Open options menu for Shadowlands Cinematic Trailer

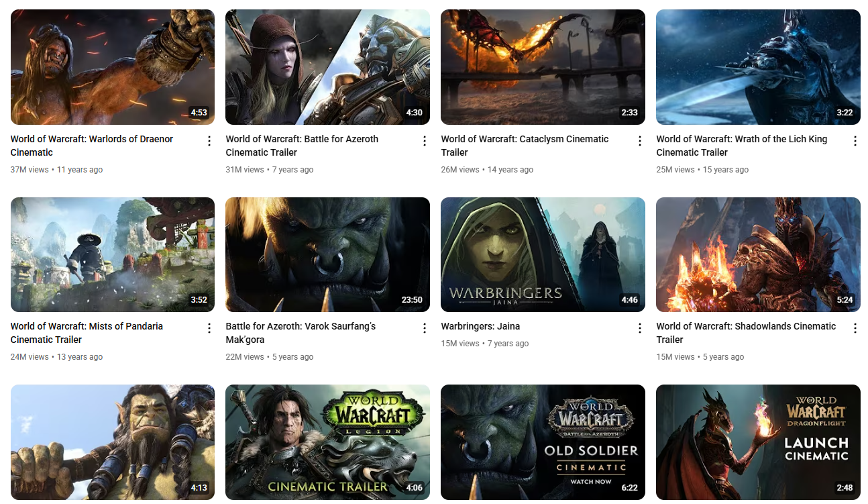[x=855, y=328]
